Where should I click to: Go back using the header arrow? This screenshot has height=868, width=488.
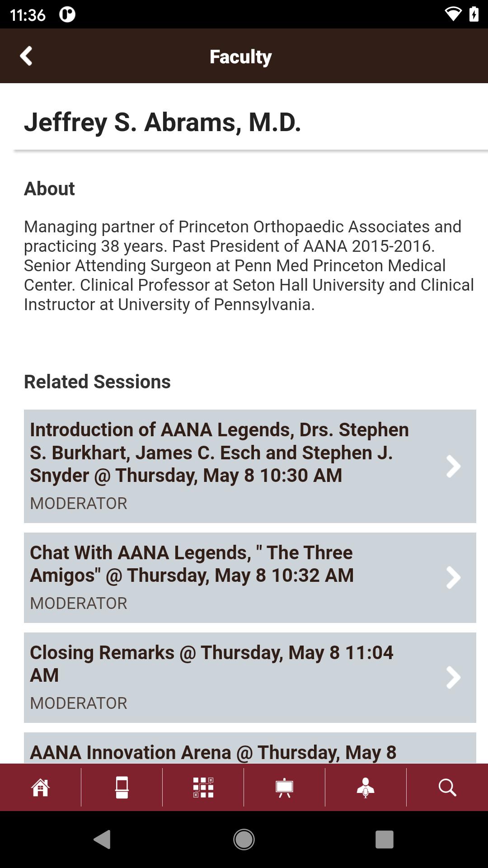(26, 56)
